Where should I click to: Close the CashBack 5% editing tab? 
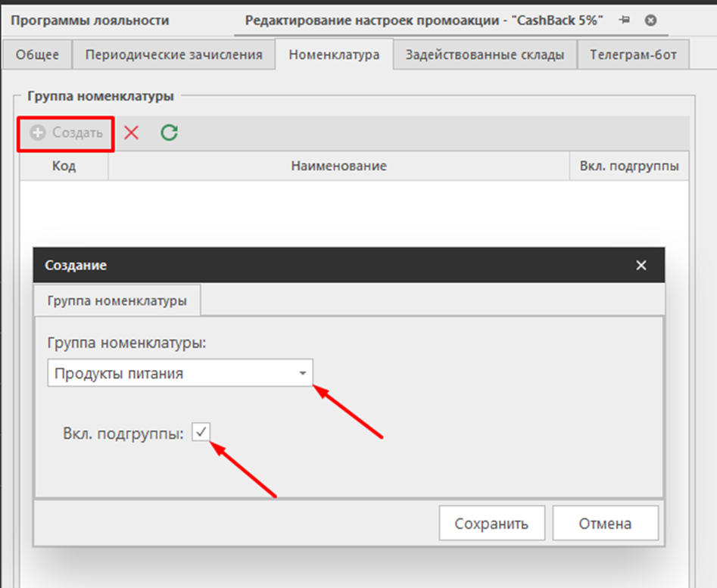pyautogui.click(x=650, y=20)
